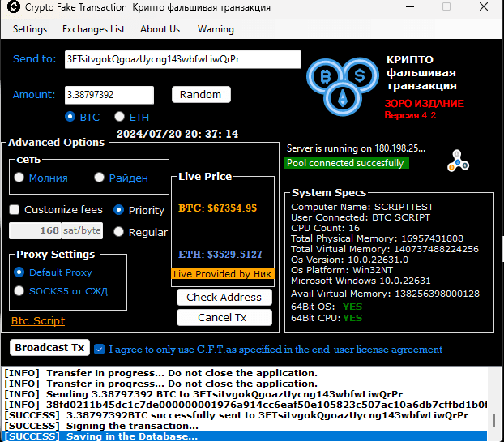
Task: Select the 'Saving in the Database...' log line
Action: pos(244,436)
